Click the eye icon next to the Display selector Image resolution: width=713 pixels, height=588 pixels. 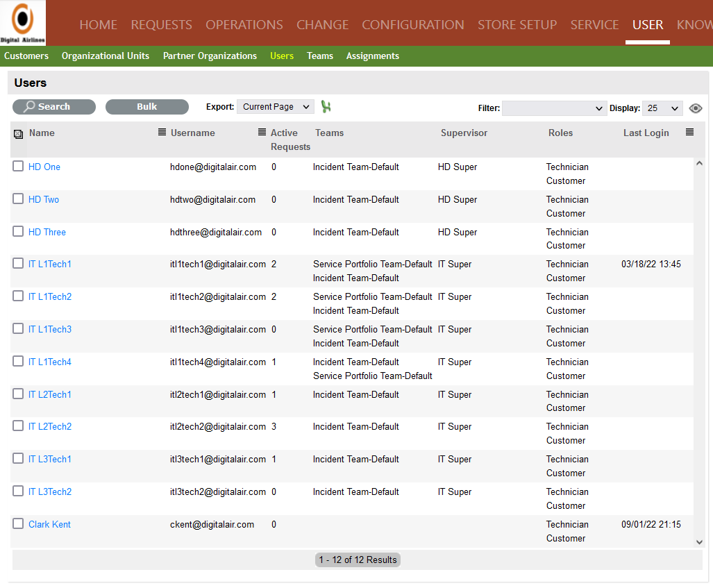[x=696, y=108]
